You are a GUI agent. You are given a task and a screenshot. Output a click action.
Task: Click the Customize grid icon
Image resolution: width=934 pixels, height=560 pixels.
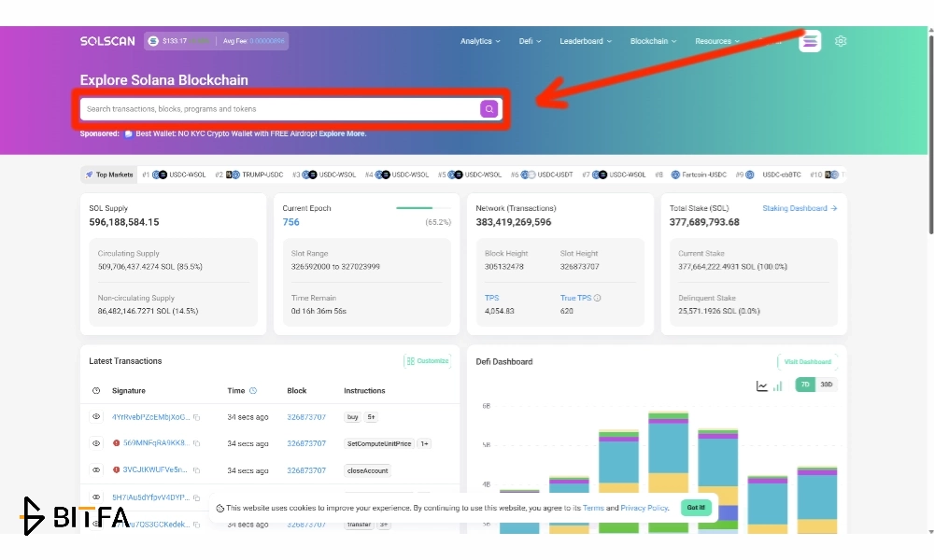[x=410, y=361]
